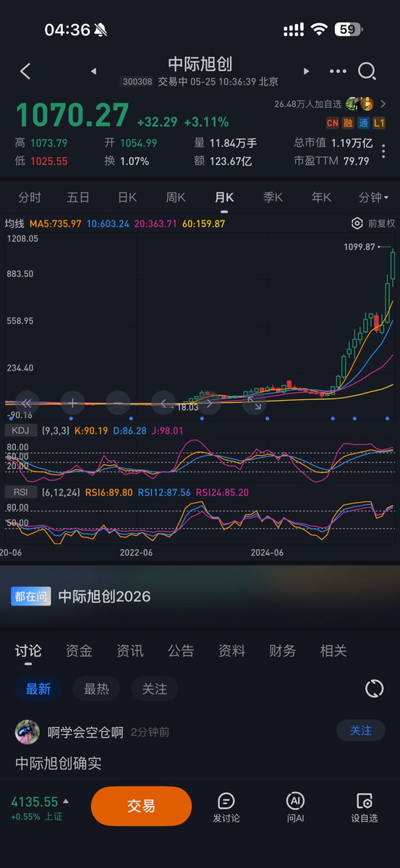Tap the 通 connect badge

point(365,123)
